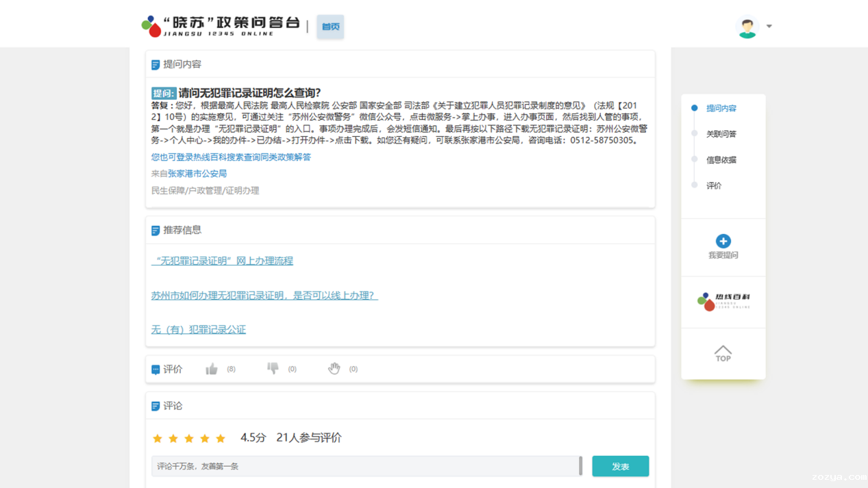868x488 pixels.
Task: Click the user avatar icon
Action: coord(747,27)
